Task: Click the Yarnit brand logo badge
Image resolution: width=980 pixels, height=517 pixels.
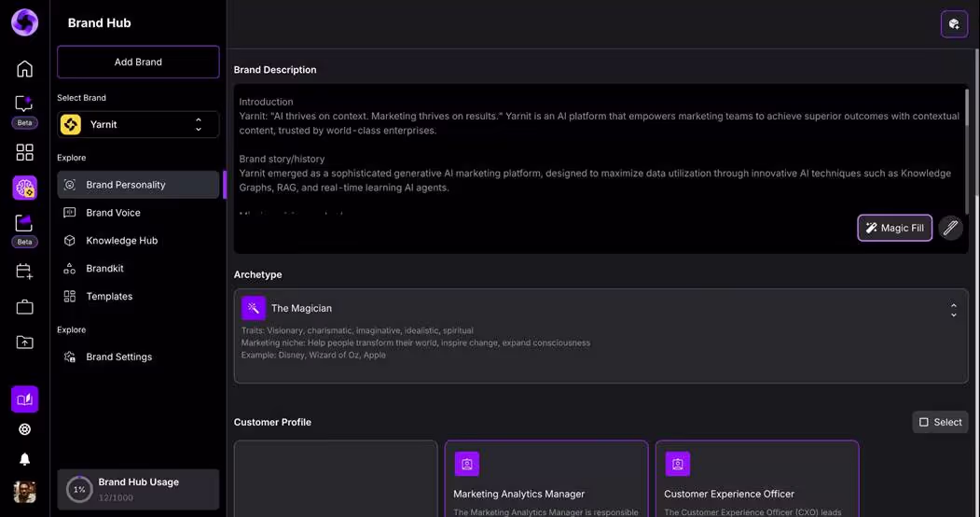Action: point(71,124)
